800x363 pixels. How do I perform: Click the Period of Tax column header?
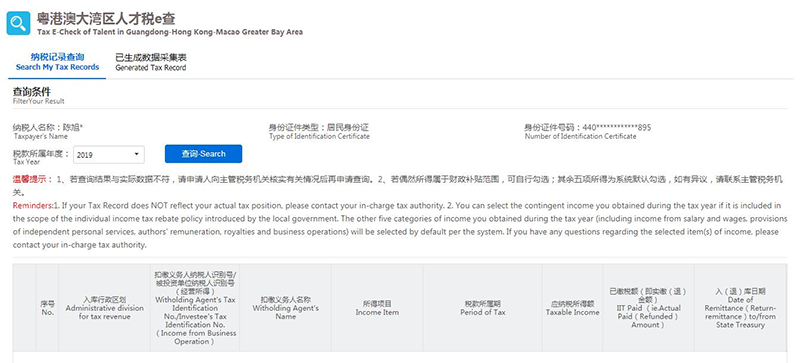(x=483, y=308)
